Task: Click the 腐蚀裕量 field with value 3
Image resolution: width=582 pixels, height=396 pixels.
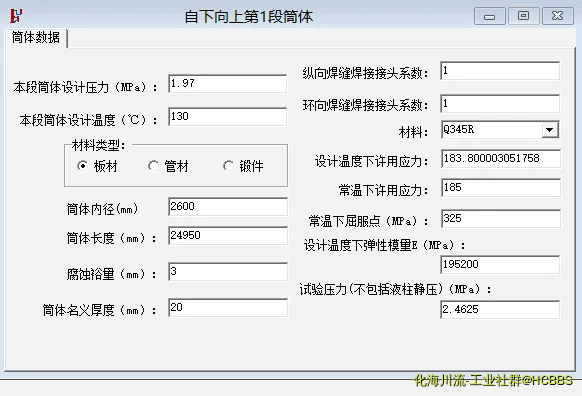Action: point(228,272)
